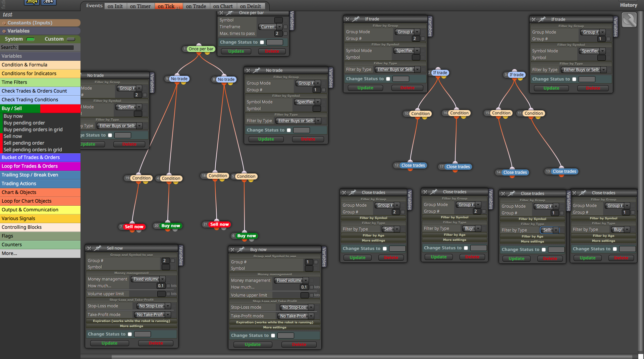Open Stop-Loss mode dropdown in Buy now panel
644x359 pixels.
point(297,307)
